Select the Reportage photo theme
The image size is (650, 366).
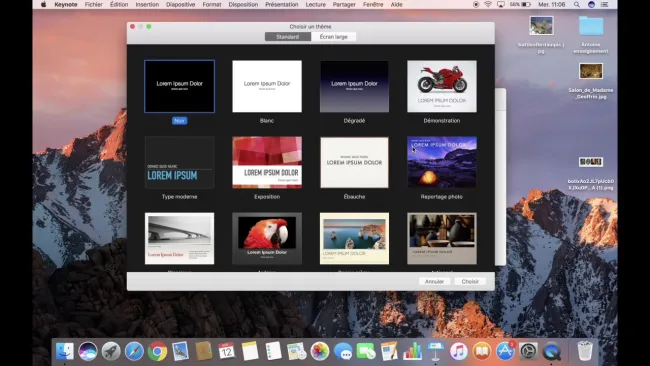[x=442, y=162]
